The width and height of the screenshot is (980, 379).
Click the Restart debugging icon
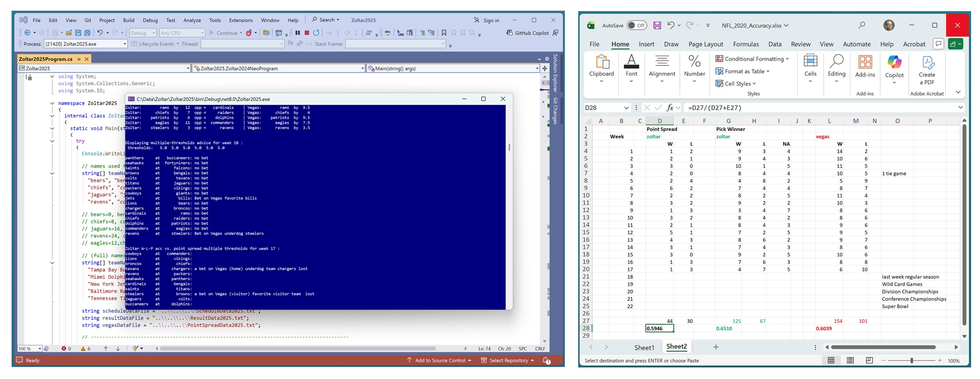click(316, 33)
